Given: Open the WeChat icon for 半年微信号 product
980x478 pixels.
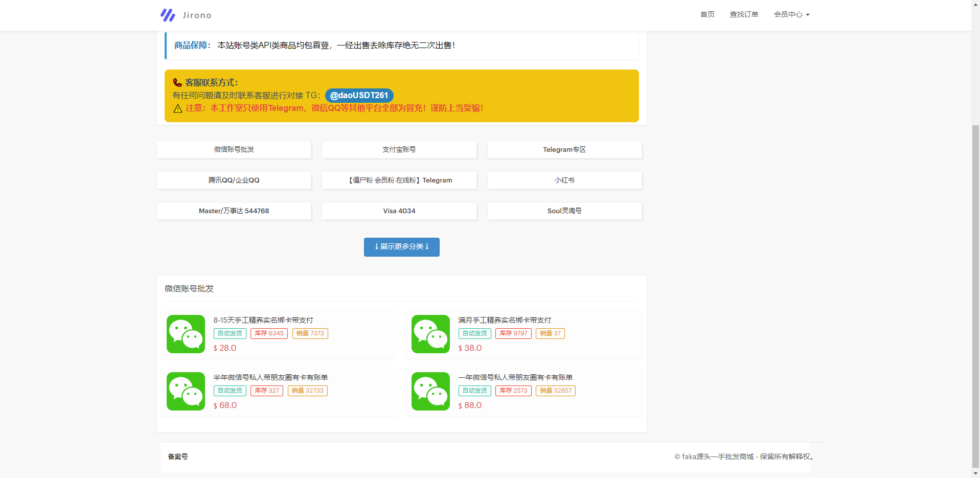Looking at the screenshot, I should 186,391.
